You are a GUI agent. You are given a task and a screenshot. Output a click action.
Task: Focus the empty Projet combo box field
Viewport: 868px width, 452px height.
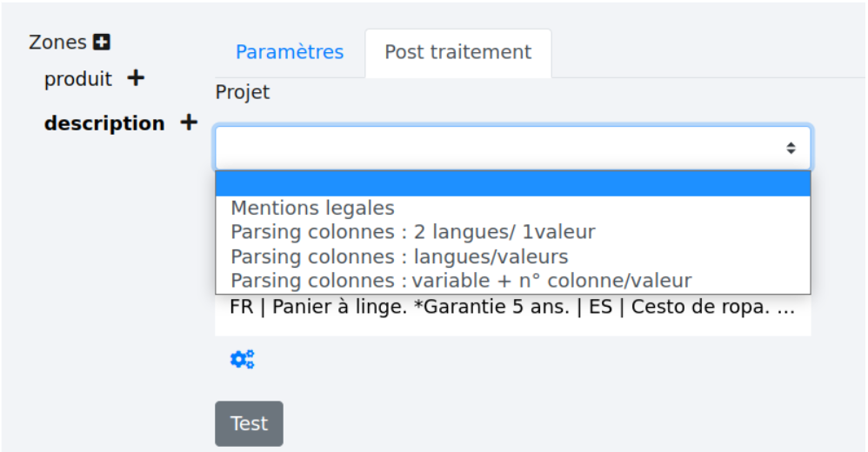496,149
